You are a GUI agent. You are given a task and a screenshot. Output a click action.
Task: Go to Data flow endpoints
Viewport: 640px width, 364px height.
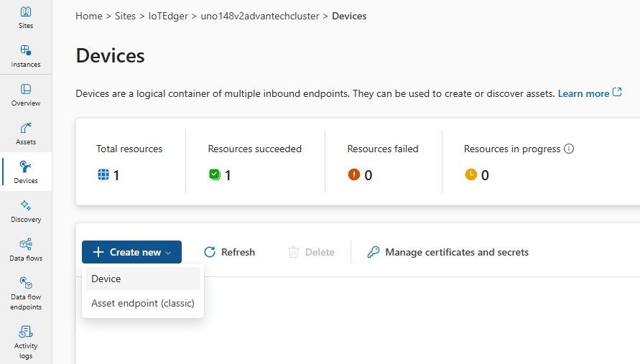tap(26, 293)
